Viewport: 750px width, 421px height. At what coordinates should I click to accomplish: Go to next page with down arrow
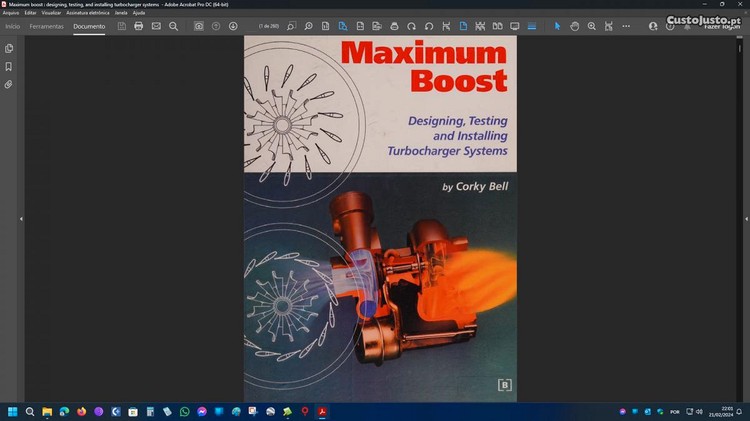[233, 26]
